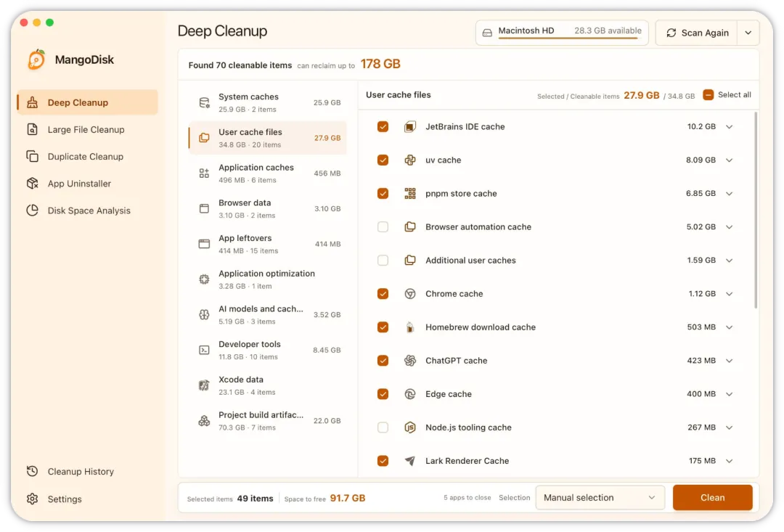Click the Scan Again button
This screenshot has height=532, width=784.
point(696,33)
